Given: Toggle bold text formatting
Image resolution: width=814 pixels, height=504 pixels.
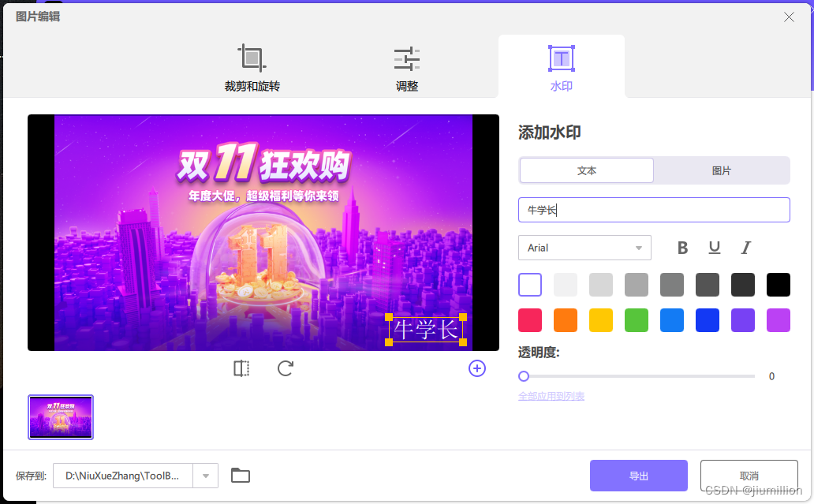Looking at the screenshot, I should tap(682, 248).
